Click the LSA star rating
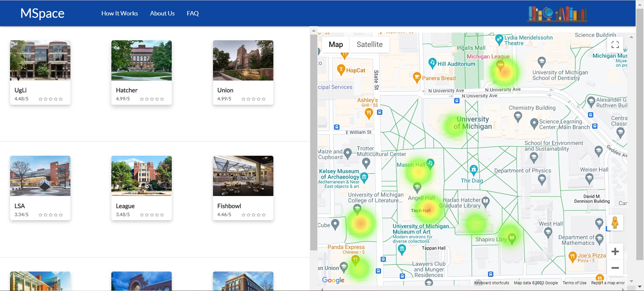 [x=51, y=215]
